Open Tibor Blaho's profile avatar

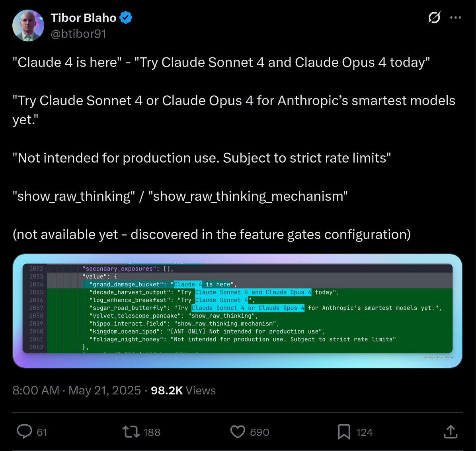(28, 25)
